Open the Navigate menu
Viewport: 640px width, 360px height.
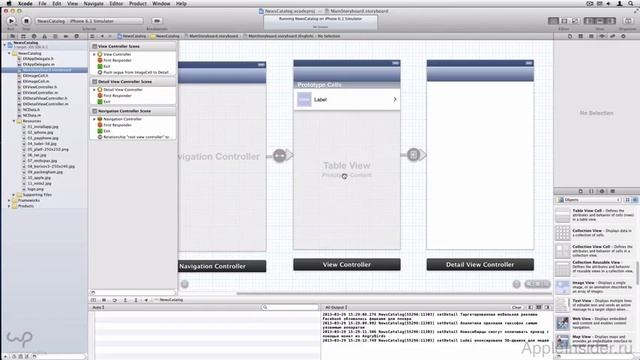point(93,4)
